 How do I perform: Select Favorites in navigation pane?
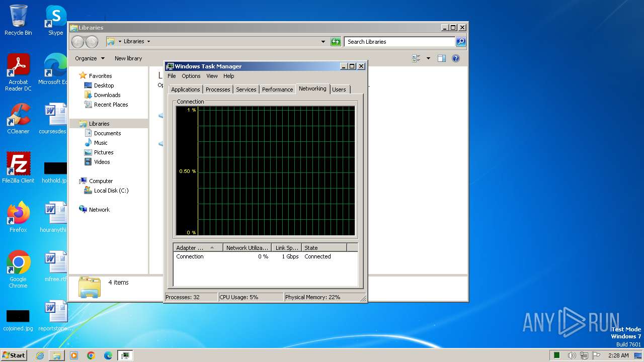tap(100, 76)
